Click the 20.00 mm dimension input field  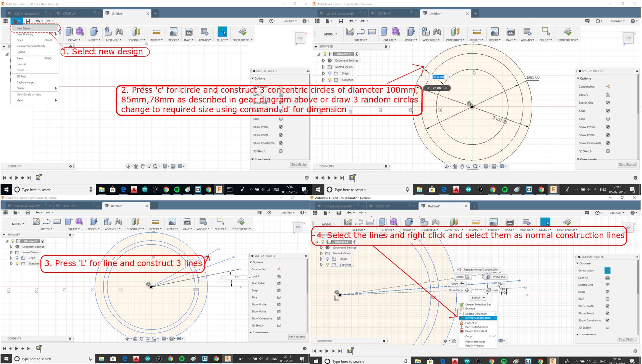(438, 77)
